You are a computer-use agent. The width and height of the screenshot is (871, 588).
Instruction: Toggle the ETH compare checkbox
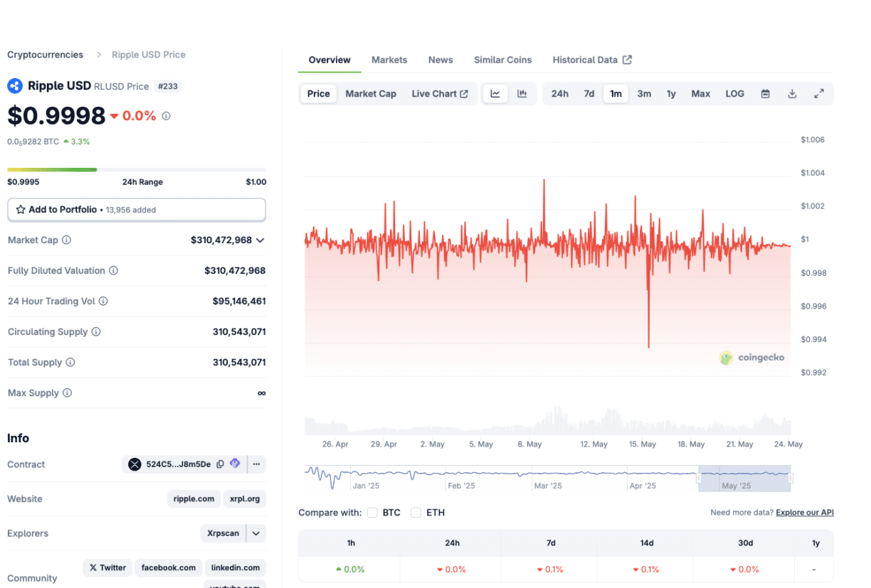point(416,513)
